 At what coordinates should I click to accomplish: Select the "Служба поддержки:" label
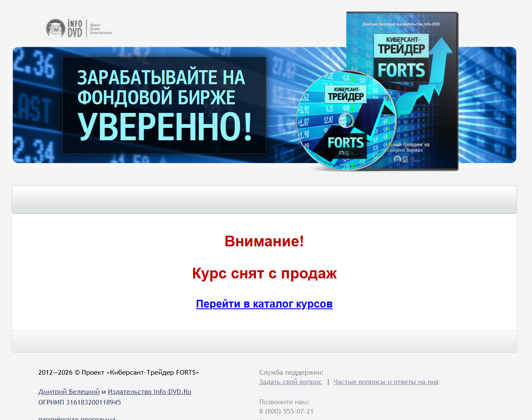click(291, 372)
